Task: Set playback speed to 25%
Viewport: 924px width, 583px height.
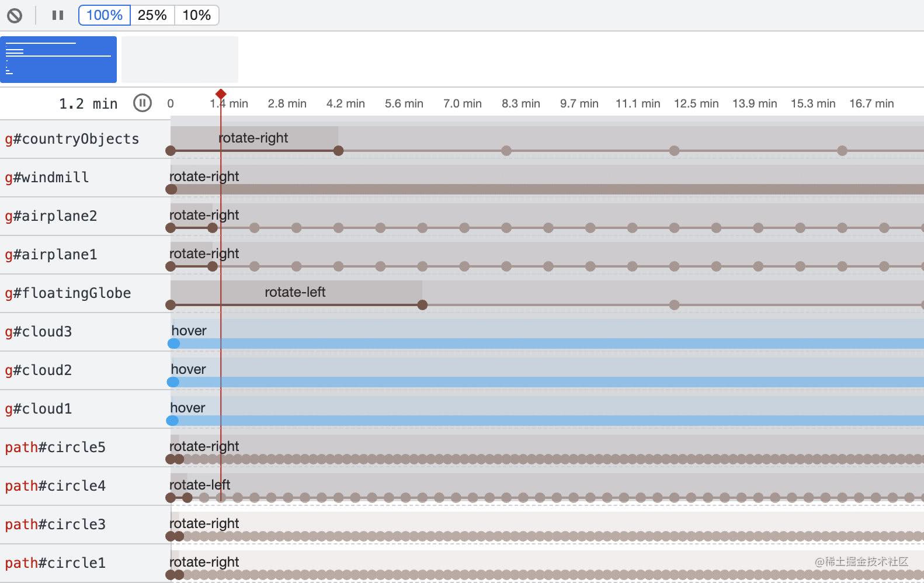Action: point(152,15)
